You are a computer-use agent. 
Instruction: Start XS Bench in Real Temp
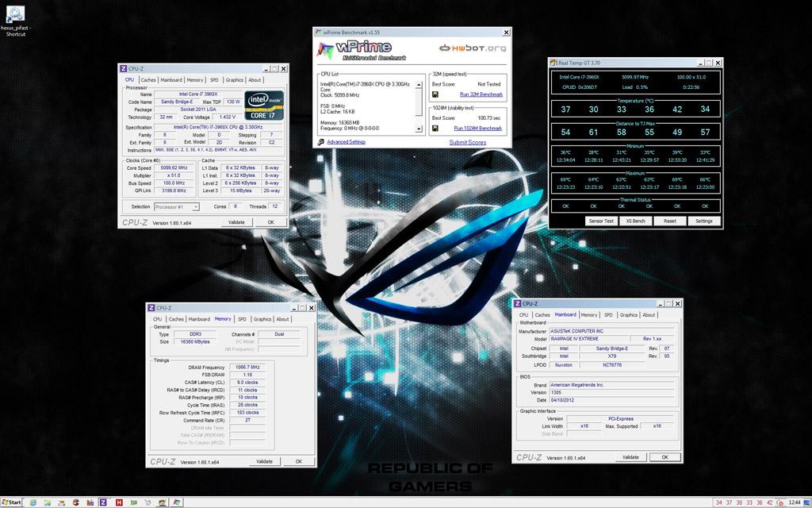[635, 221]
